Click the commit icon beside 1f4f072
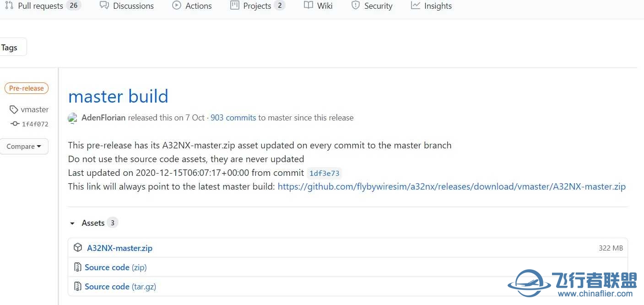This screenshot has width=644, height=305. pyautogui.click(x=15, y=124)
